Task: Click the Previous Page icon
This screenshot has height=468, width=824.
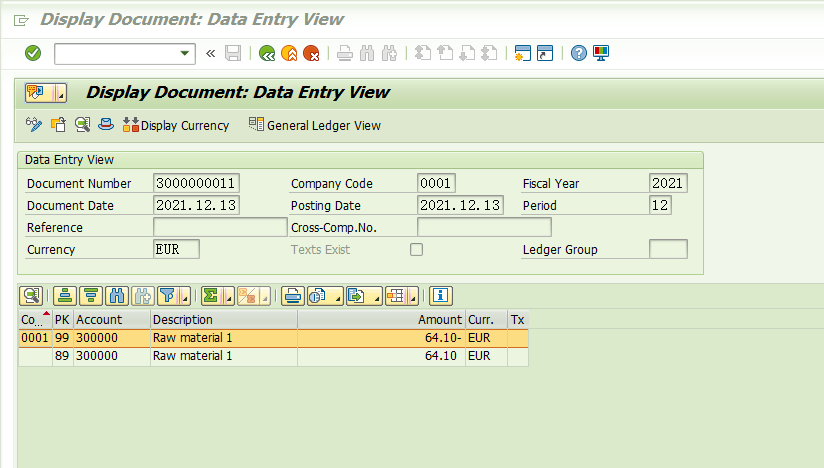Action: click(x=445, y=53)
